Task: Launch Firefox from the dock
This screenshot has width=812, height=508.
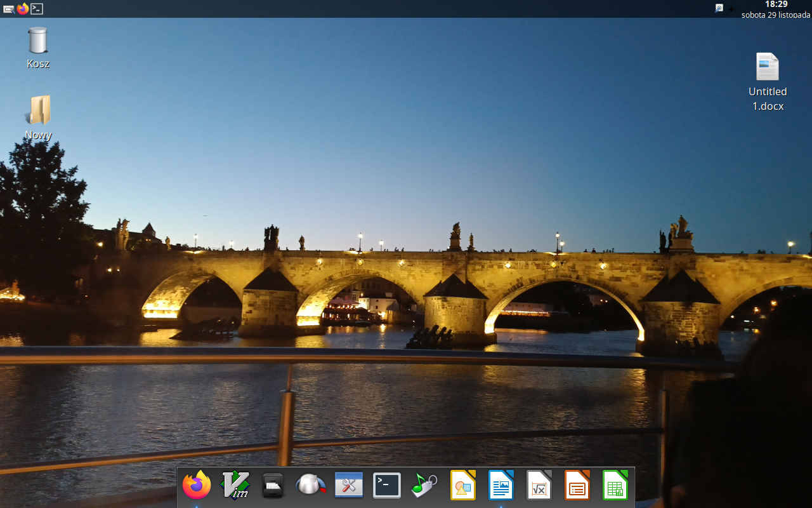Action: tap(196, 485)
